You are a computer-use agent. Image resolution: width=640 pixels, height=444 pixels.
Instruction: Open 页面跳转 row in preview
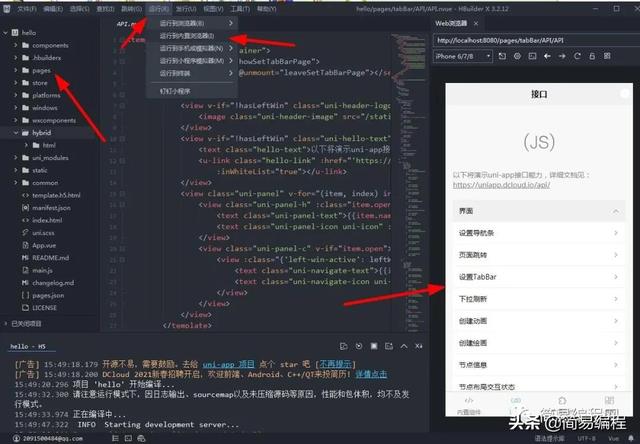point(539,255)
